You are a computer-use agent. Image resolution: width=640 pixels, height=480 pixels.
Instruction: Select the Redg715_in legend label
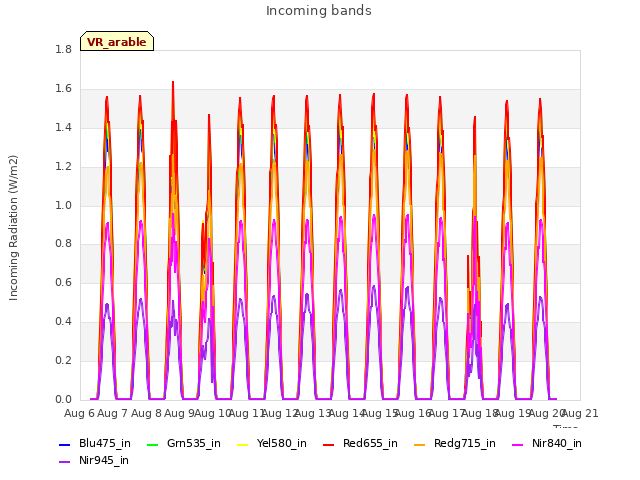tap(465, 444)
